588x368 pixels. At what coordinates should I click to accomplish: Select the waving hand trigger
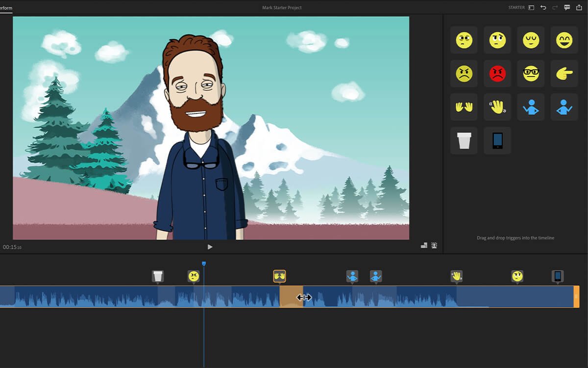pyautogui.click(x=464, y=106)
